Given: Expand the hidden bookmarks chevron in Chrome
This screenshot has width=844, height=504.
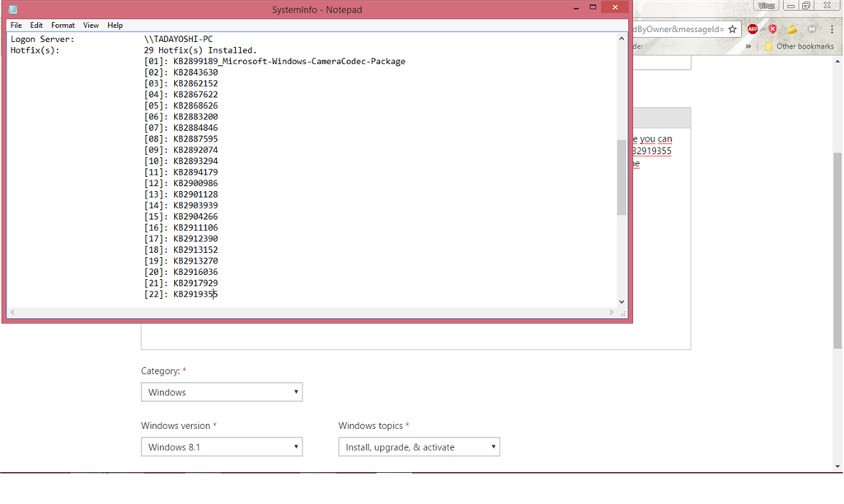Looking at the screenshot, I should tap(748, 46).
